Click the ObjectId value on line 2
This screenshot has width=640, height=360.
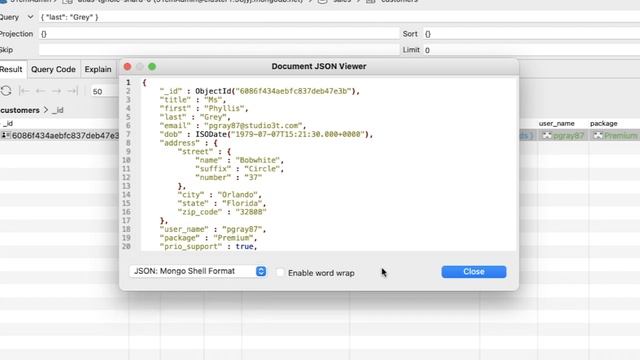tap(275, 91)
